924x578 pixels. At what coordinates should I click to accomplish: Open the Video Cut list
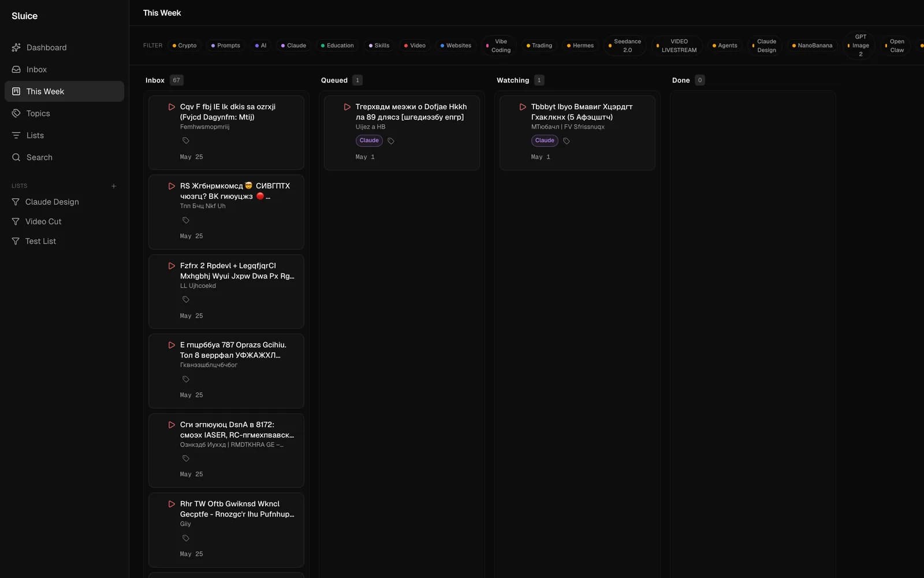pyautogui.click(x=64, y=221)
